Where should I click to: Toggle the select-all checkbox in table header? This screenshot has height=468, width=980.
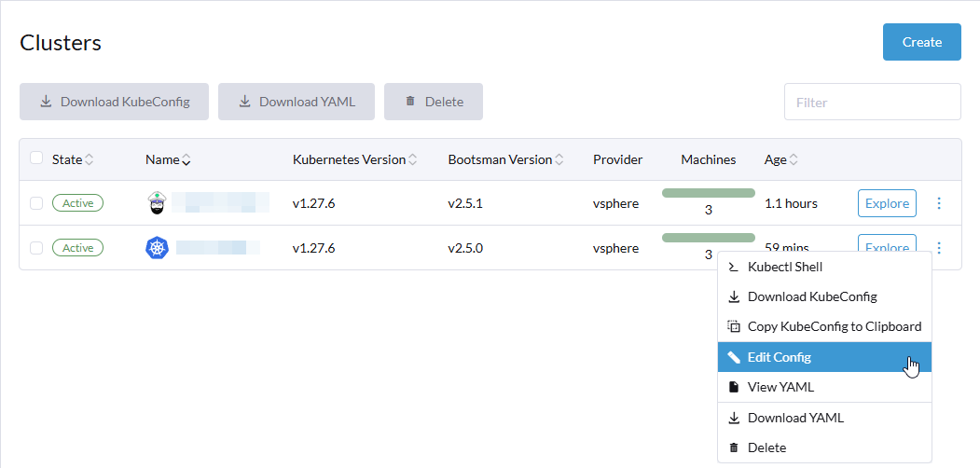36,158
